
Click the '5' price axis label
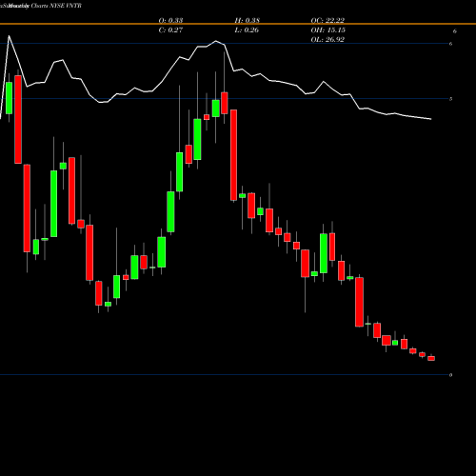[451, 99]
